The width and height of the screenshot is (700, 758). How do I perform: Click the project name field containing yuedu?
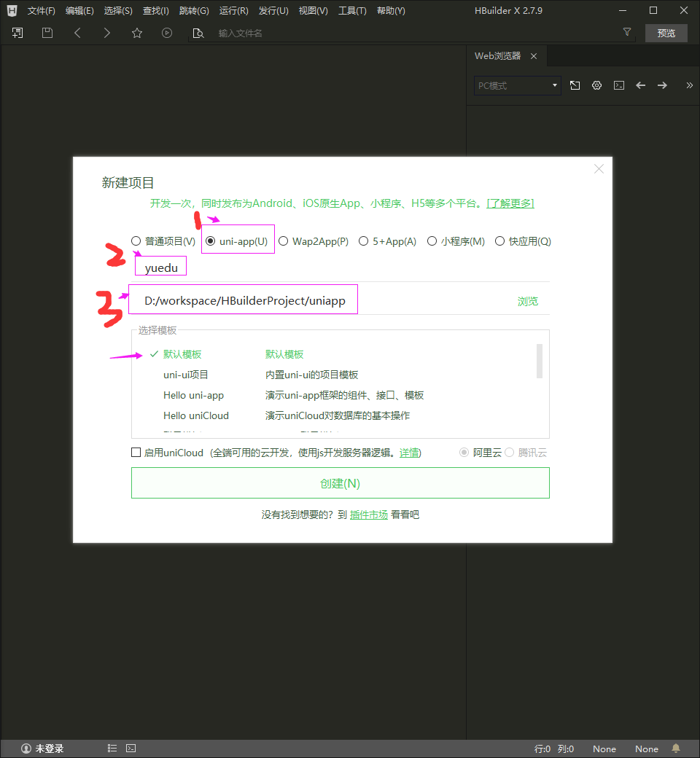340,267
